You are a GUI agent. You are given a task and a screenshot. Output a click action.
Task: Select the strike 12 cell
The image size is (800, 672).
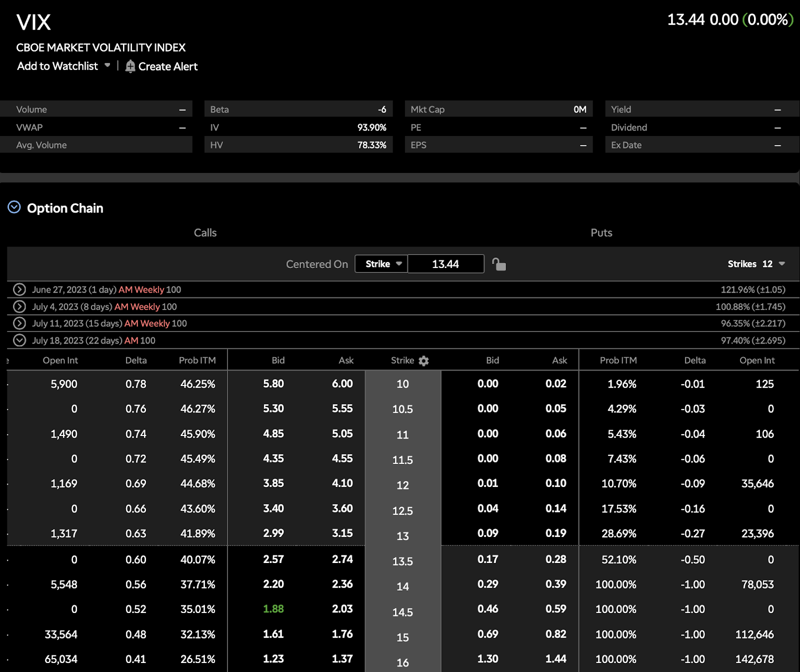402,485
